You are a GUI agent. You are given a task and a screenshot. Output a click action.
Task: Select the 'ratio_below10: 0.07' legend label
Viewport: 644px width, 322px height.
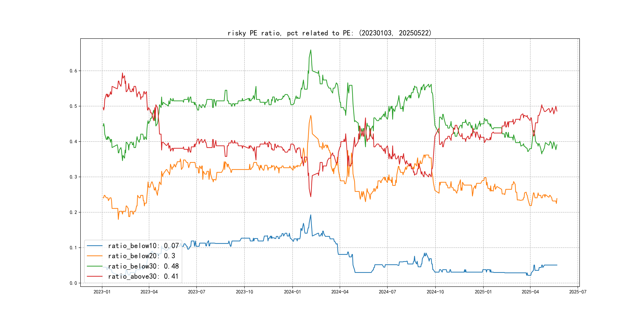pyautogui.click(x=143, y=246)
